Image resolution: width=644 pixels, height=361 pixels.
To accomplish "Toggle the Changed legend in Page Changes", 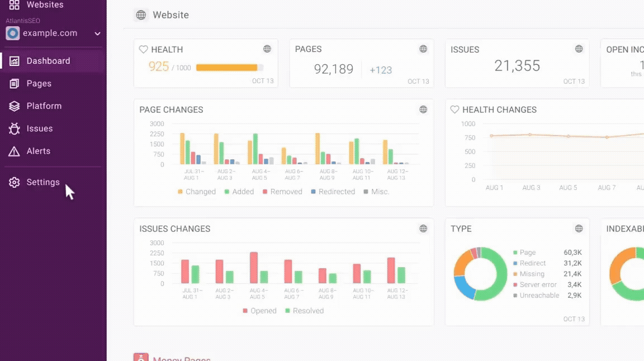I will pyautogui.click(x=197, y=192).
